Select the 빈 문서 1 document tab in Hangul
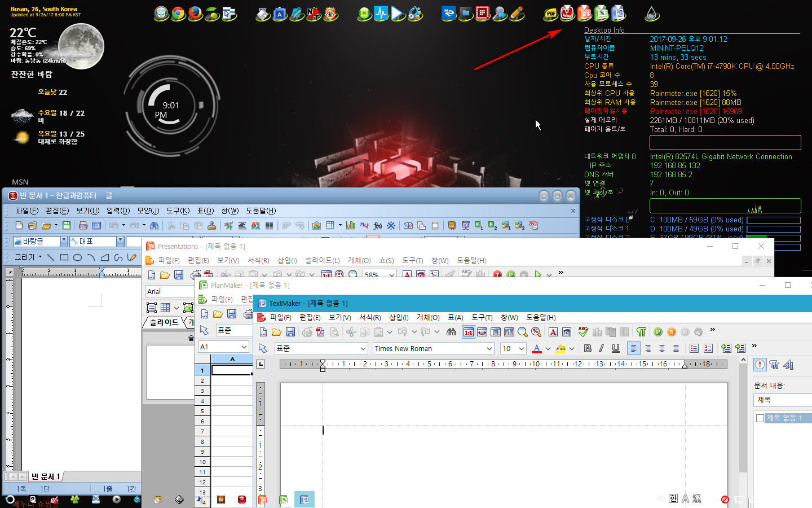 coord(45,476)
